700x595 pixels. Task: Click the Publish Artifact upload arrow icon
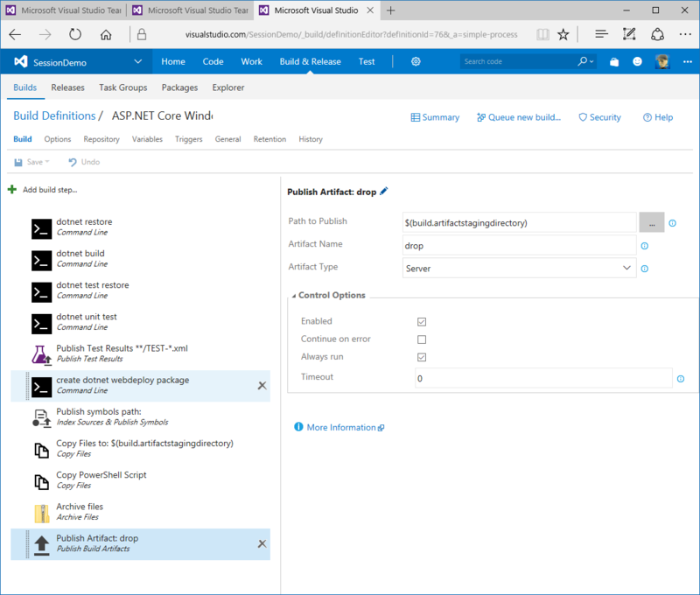click(x=41, y=545)
